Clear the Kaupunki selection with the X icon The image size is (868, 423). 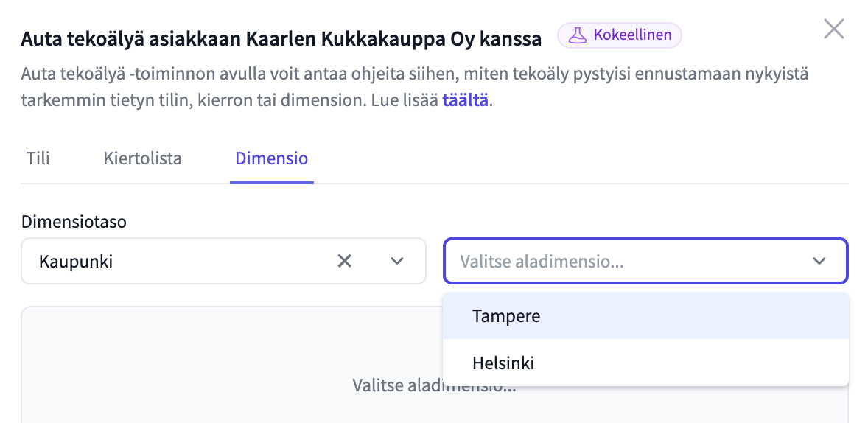tap(344, 261)
